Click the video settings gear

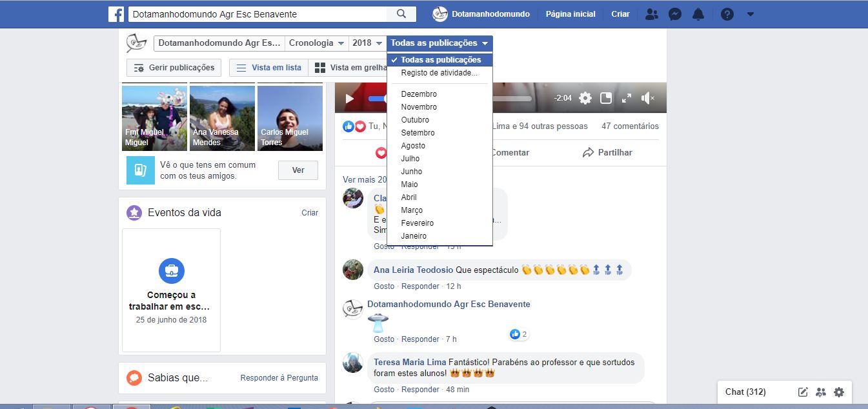[x=585, y=98]
